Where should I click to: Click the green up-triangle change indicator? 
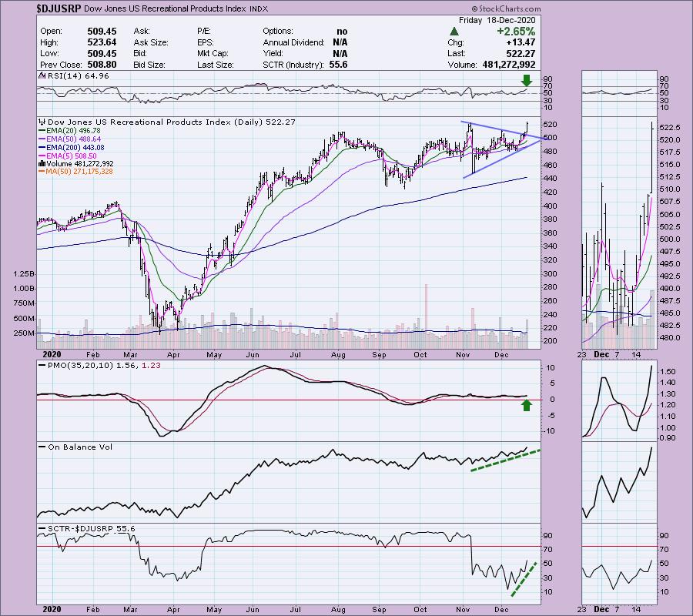coord(454,32)
